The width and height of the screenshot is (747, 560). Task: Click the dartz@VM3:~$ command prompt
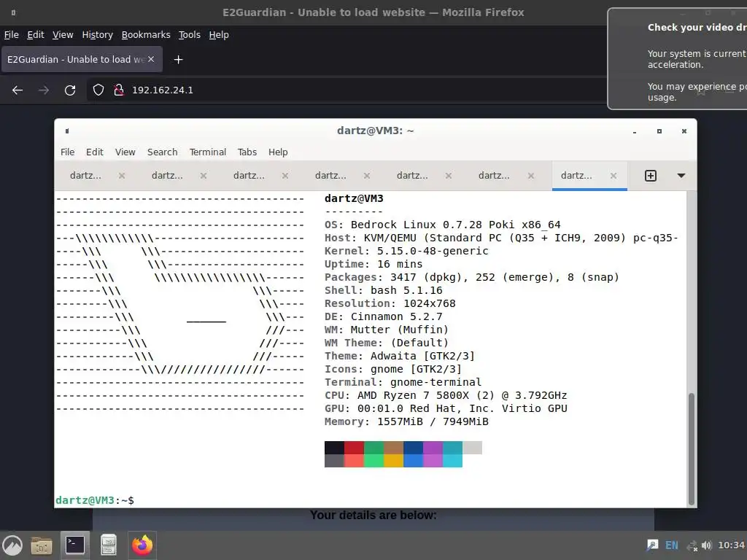(x=95, y=500)
